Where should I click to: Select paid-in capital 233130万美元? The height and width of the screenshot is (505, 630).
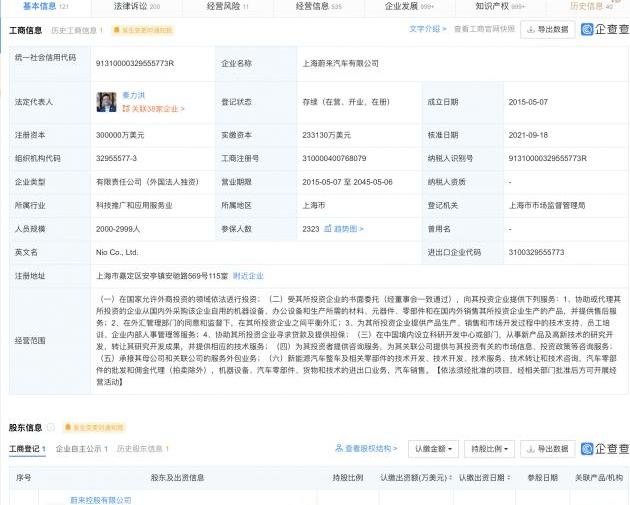pos(326,135)
